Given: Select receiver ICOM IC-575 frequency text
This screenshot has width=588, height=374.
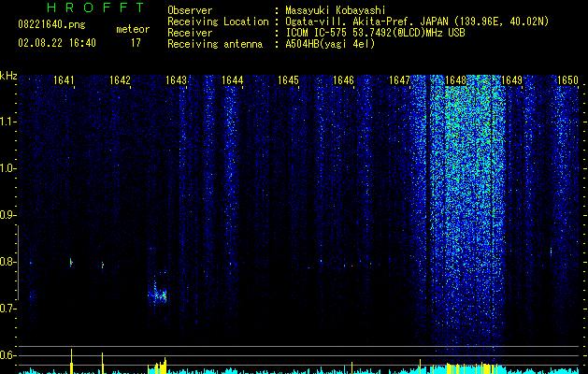Looking at the screenshot, I should (x=375, y=33).
